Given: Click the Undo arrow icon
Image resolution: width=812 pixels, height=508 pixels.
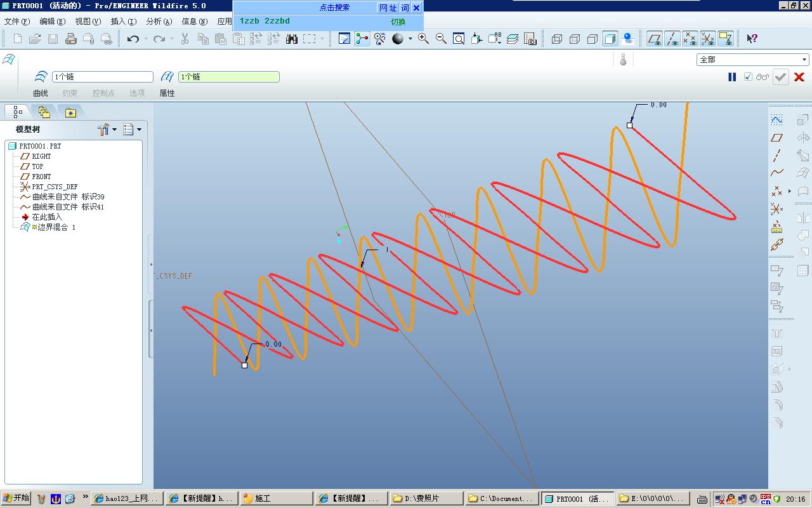Looking at the screenshot, I should coord(133,39).
